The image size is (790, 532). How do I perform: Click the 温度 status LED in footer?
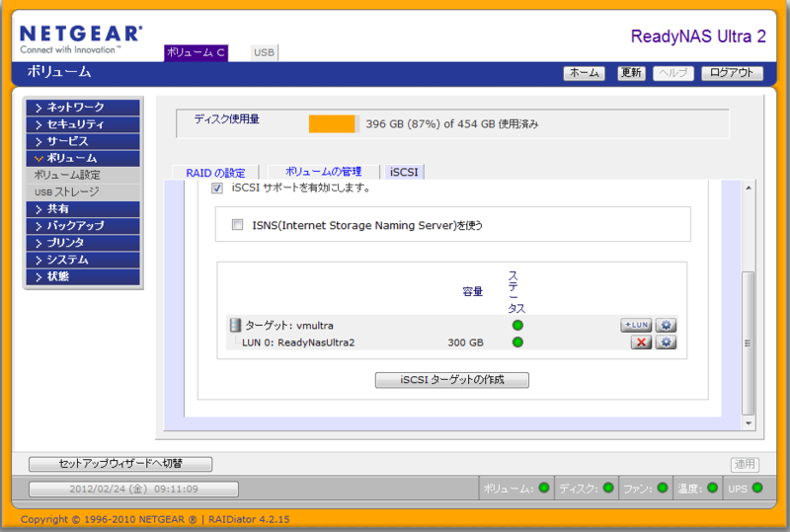[x=712, y=488]
